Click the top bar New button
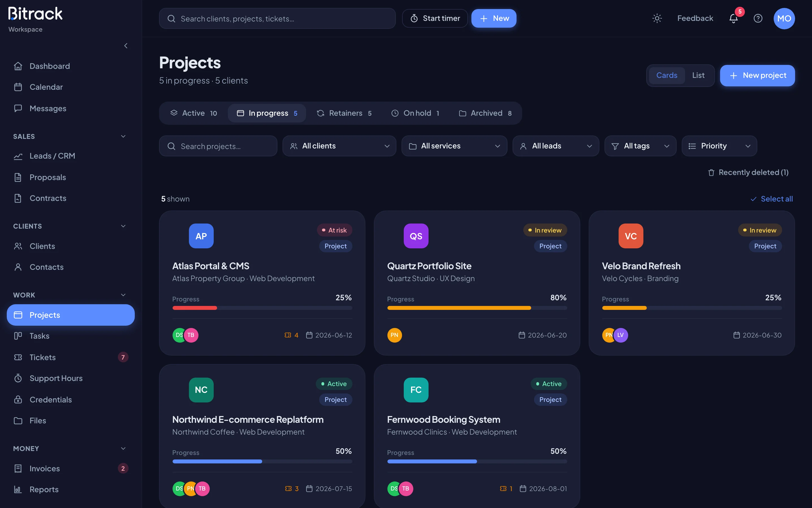The height and width of the screenshot is (508, 812). pyautogui.click(x=494, y=18)
